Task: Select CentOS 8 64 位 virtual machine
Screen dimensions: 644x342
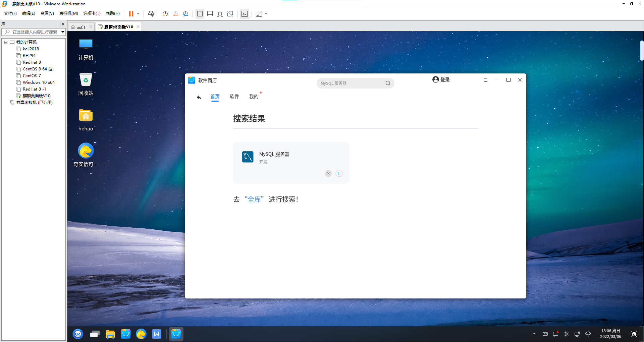Action: click(38, 69)
